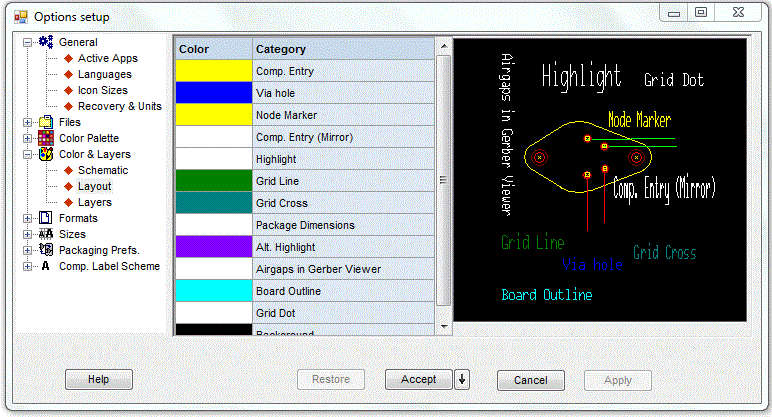
Task: Click the Layers diamond icon
Action: click(x=68, y=202)
